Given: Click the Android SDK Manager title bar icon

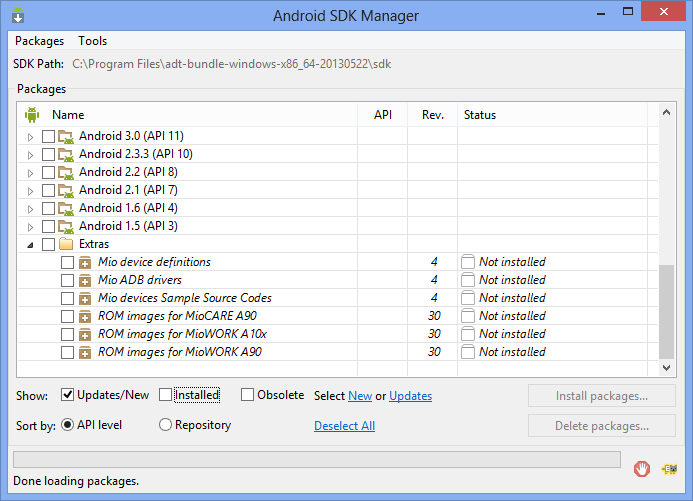Looking at the screenshot, I should (x=18, y=15).
